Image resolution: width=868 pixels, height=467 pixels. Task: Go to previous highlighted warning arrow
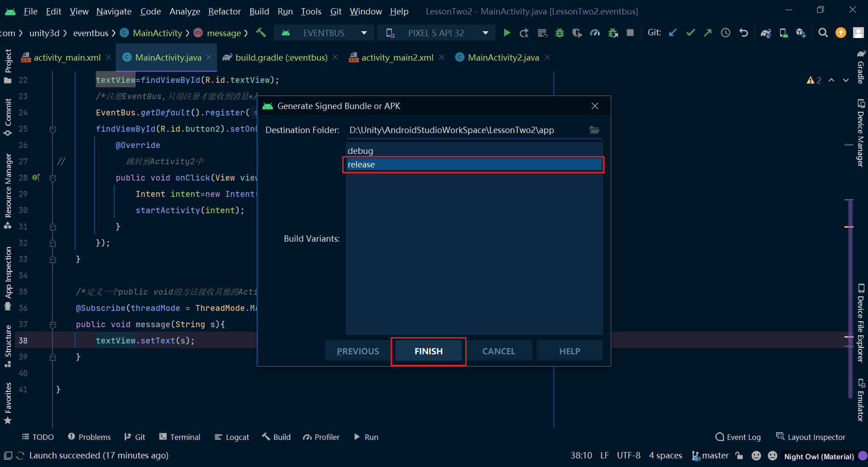(831, 80)
